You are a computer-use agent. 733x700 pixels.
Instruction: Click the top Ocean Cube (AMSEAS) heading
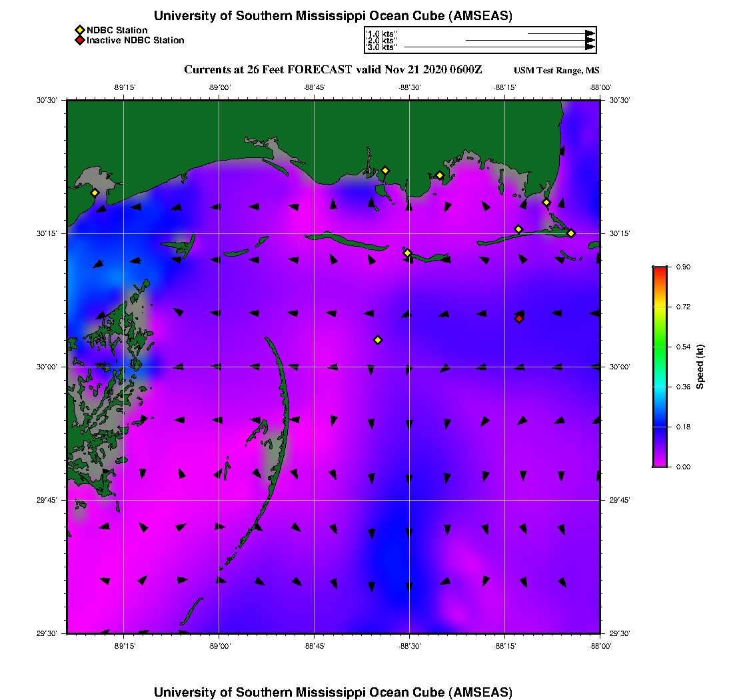tap(333, 16)
